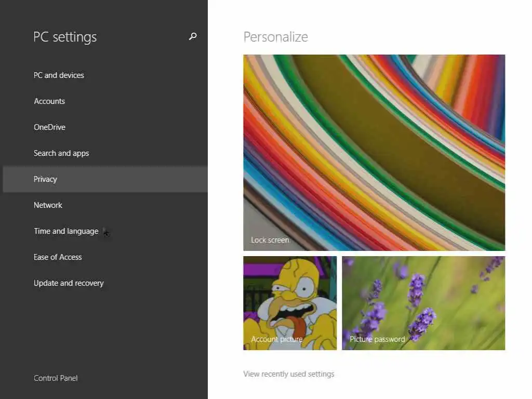Screen dimensions: 532x399
Task: Select OneDrive in the sidebar
Action: click(49, 127)
